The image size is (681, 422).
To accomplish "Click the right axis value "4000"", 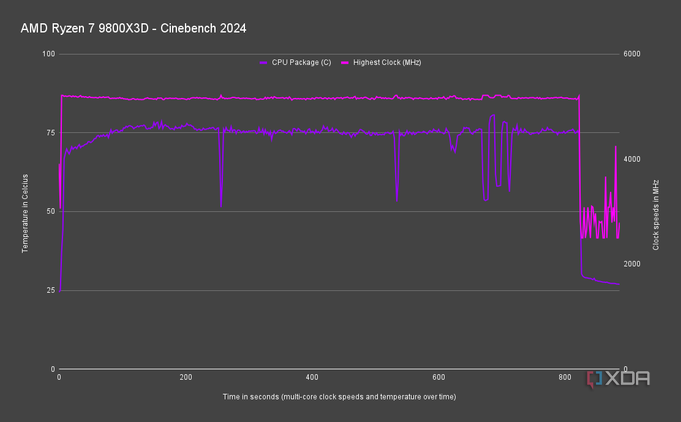I will tap(632, 159).
